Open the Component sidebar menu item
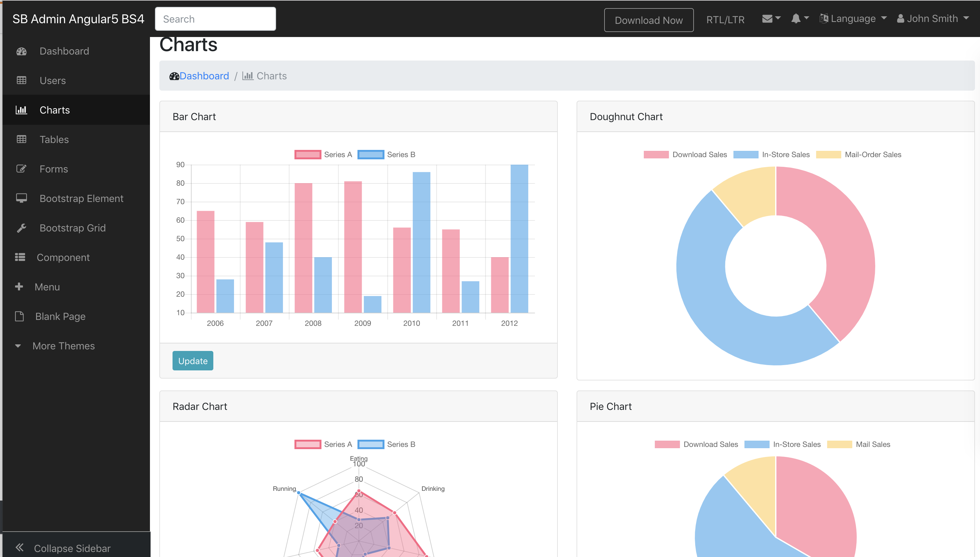The image size is (980, 557). click(x=63, y=257)
